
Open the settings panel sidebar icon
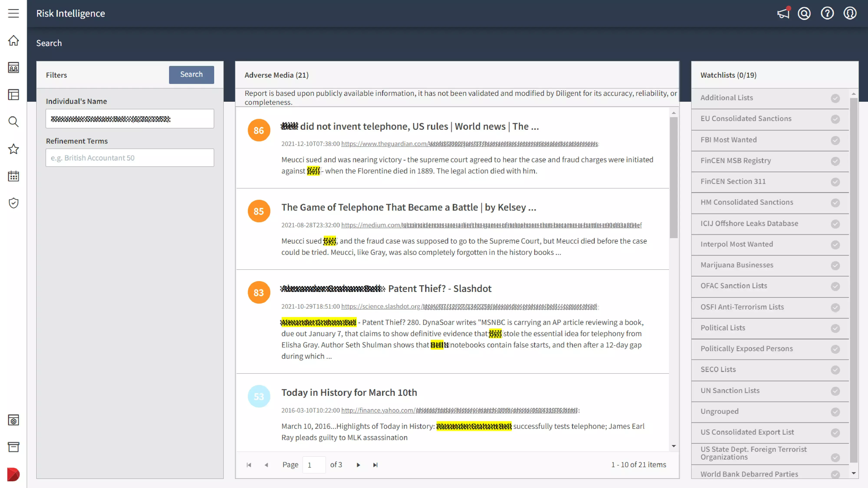point(13,420)
